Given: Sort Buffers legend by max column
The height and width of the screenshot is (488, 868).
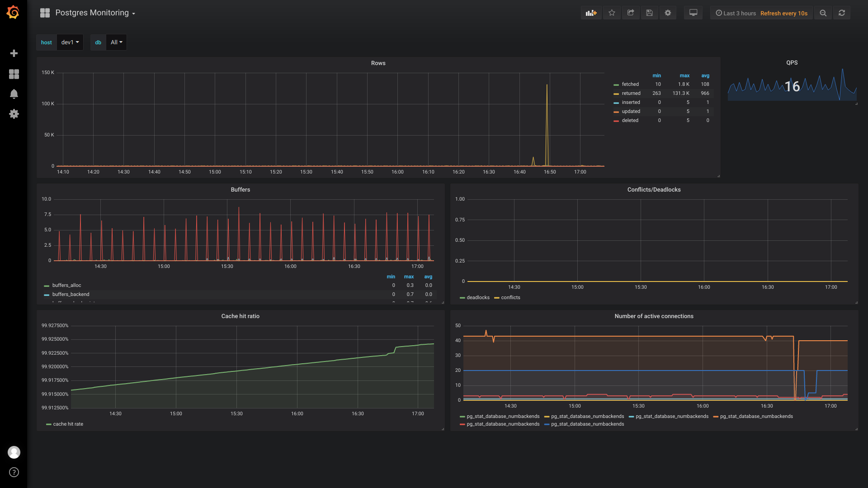Looking at the screenshot, I should [x=409, y=277].
